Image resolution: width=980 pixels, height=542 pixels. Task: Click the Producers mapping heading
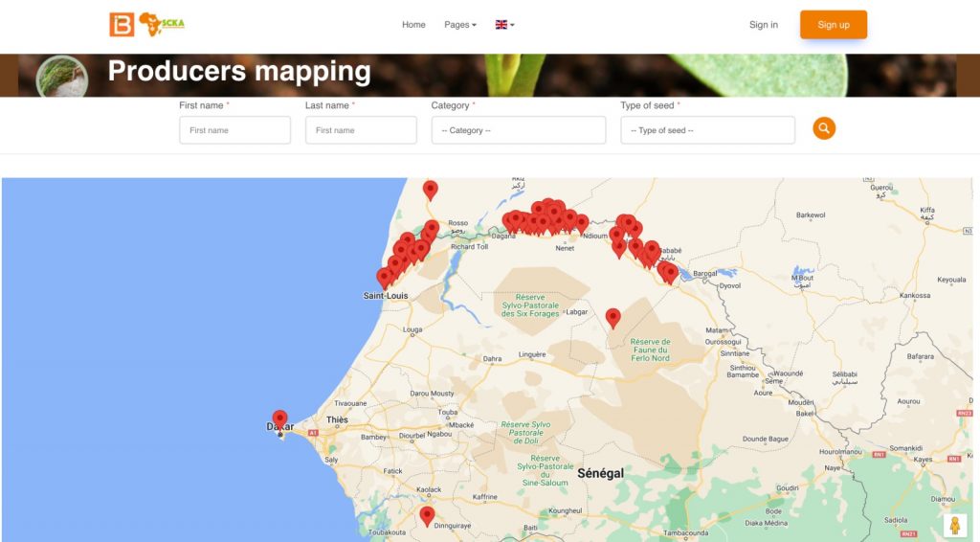(x=239, y=71)
